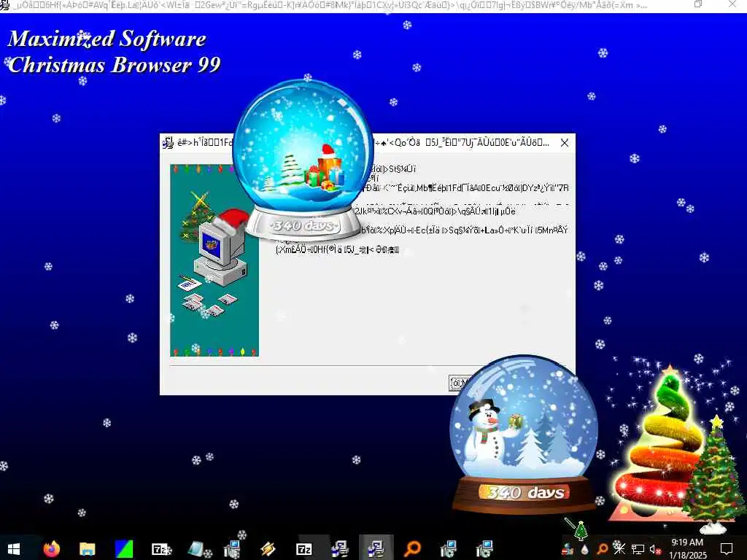Click the Santa-hat computer picture in the dialog
This screenshot has width=747, height=560.
[214, 260]
